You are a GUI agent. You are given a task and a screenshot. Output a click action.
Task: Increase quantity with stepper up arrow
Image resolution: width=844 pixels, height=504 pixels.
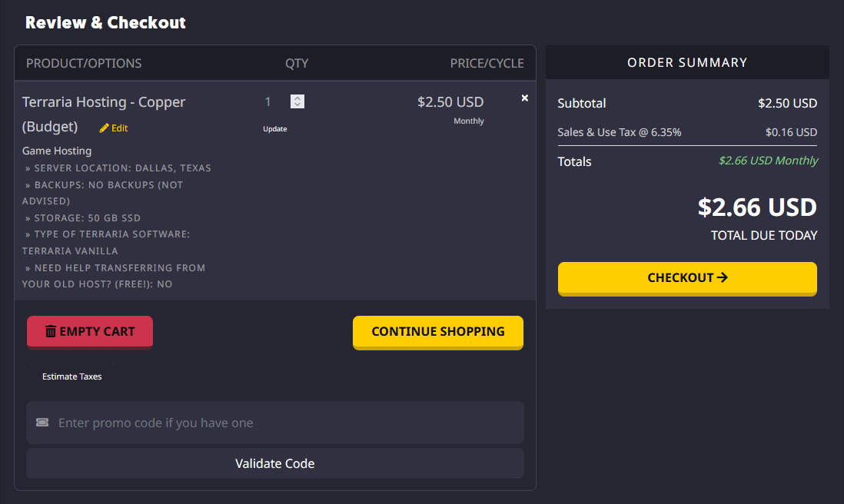(297, 98)
